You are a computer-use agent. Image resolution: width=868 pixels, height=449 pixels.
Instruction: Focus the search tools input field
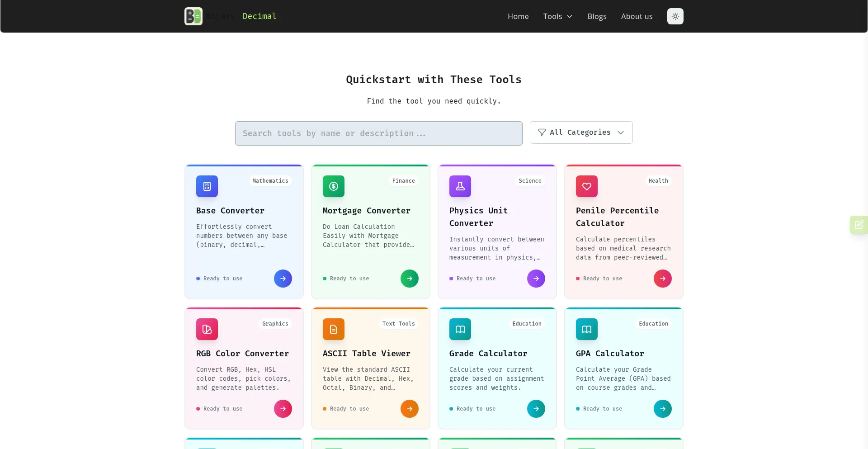pos(378,133)
